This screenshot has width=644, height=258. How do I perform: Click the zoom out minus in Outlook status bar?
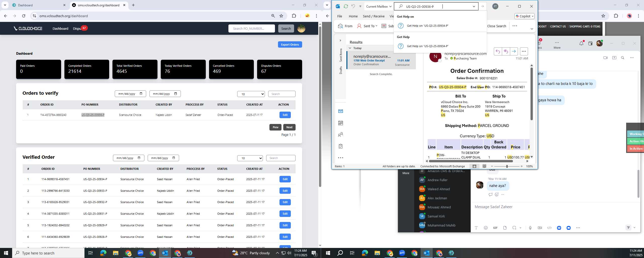pyautogui.click(x=492, y=166)
